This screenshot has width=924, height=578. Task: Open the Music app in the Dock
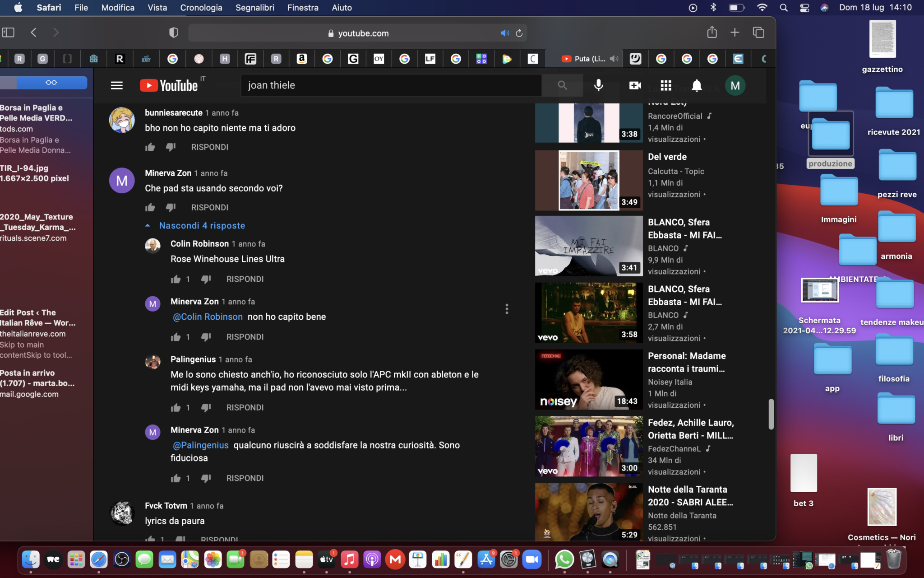coord(350,560)
